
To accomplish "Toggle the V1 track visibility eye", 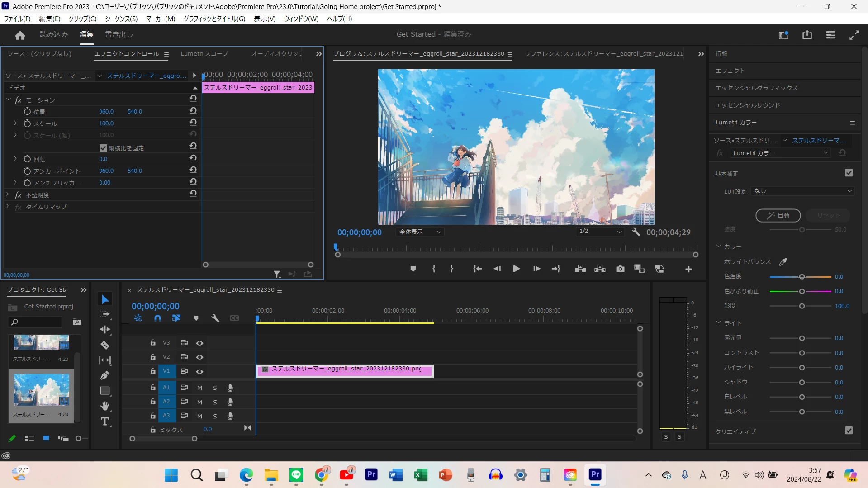I will [x=199, y=371].
